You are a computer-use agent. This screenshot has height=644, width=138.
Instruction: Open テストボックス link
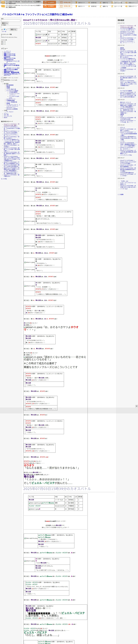click(8, 116)
